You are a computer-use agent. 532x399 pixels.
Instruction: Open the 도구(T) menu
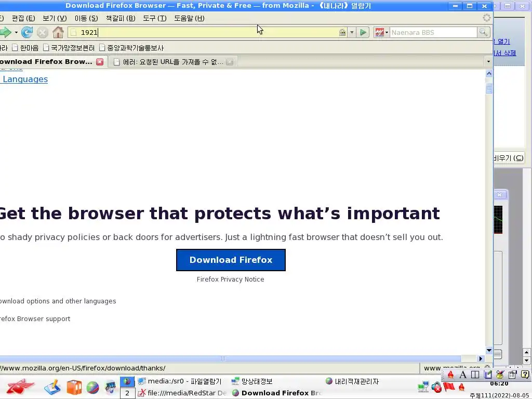click(154, 18)
